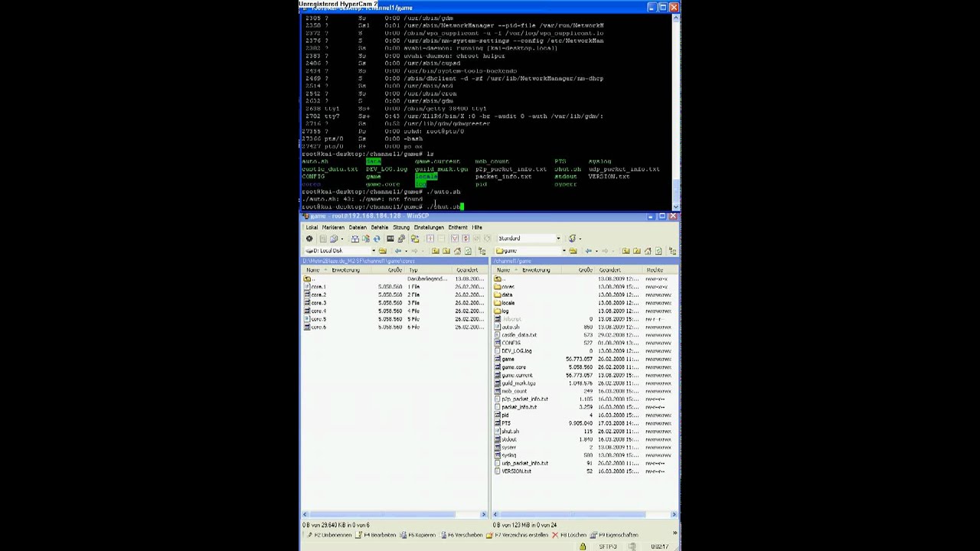Screen dimensions: 980x551
Task: Click the remote panel horizontal scrollbar
Action: (x=584, y=514)
